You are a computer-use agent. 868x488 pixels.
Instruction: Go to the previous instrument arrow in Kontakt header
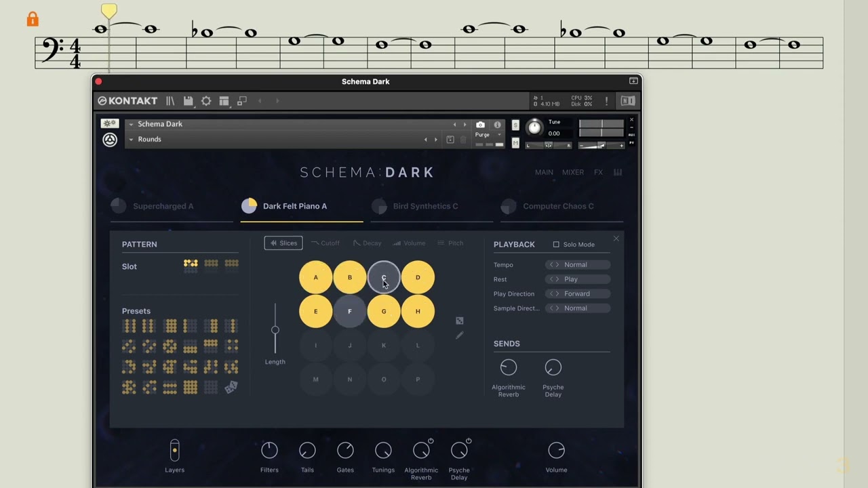pyautogui.click(x=260, y=101)
